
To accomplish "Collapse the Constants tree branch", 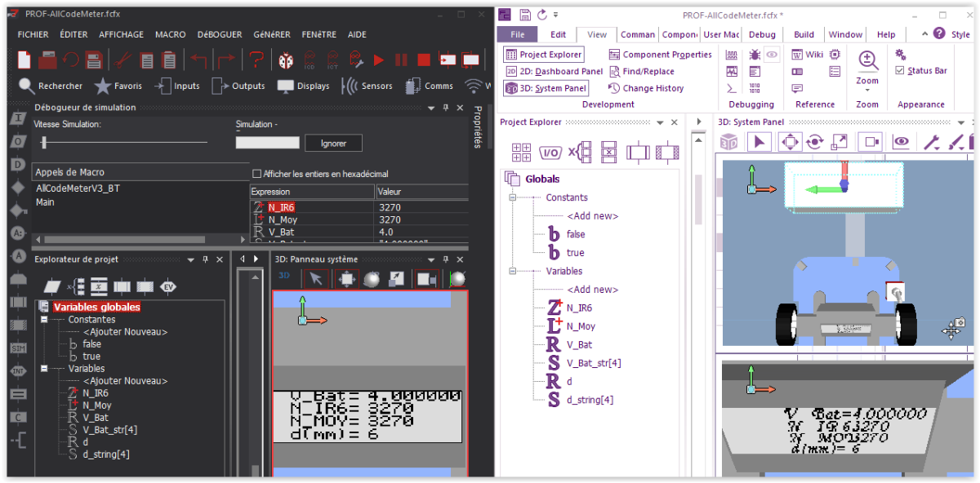I will point(513,197).
